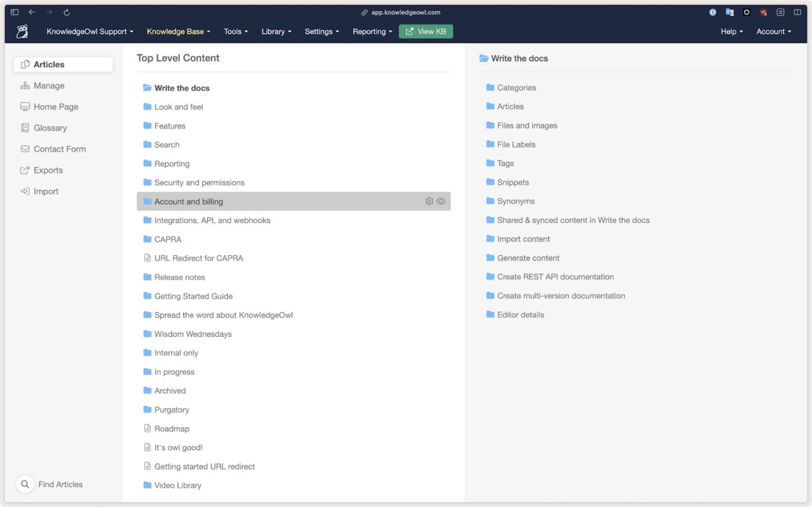Open the translate extension icon

click(x=730, y=12)
